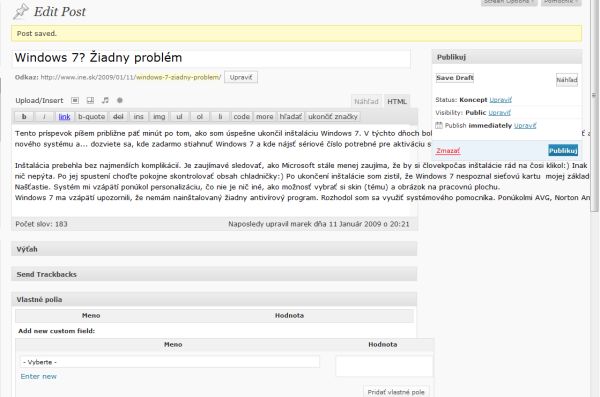The width and height of the screenshot is (600, 397).
Task: Click the post title field
Action: point(211,58)
